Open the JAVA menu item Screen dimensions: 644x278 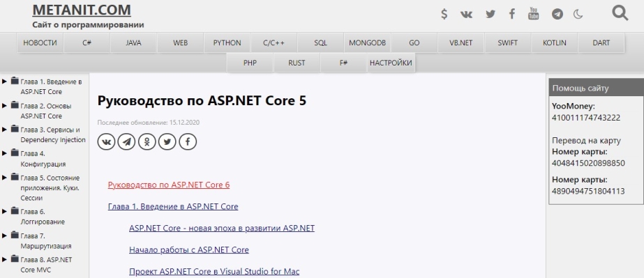133,43
